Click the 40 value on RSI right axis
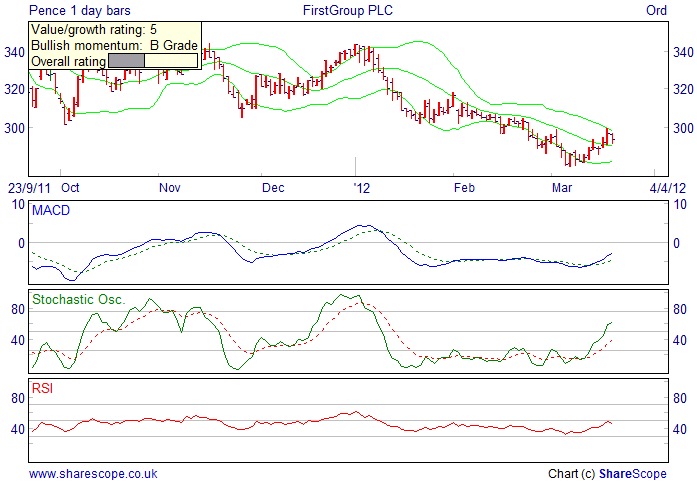Image resolution: width=697 pixels, height=482 pixels. point(680,430)
